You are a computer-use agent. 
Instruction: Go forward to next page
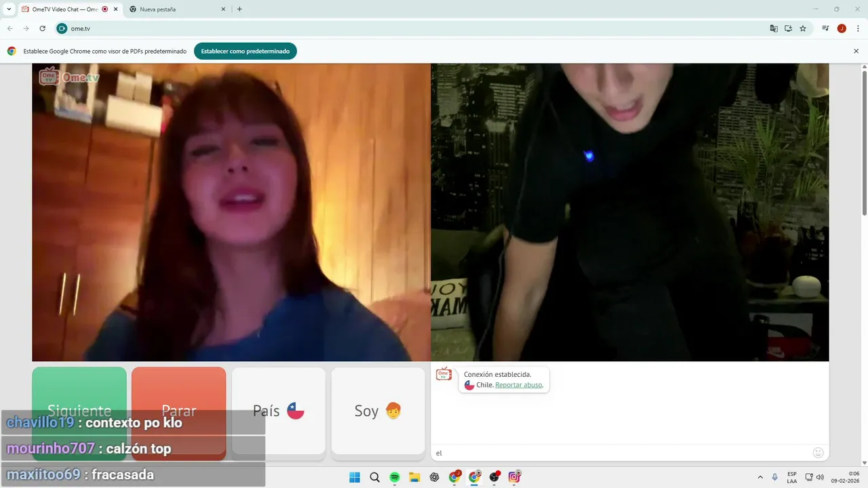pos(26,28)
